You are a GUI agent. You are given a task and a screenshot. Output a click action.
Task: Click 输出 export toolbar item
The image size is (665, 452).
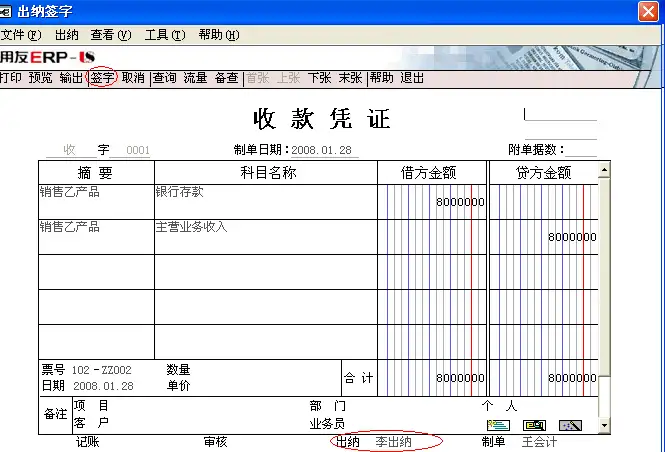click(71, 78)
